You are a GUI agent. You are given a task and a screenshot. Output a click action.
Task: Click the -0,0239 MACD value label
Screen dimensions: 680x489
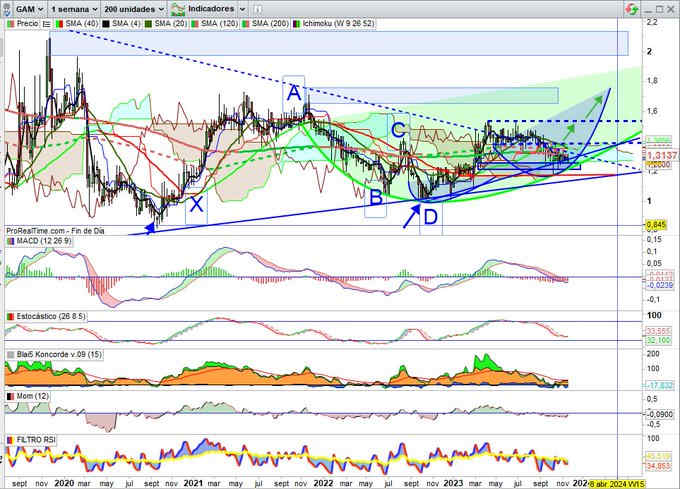click(660, 285)
